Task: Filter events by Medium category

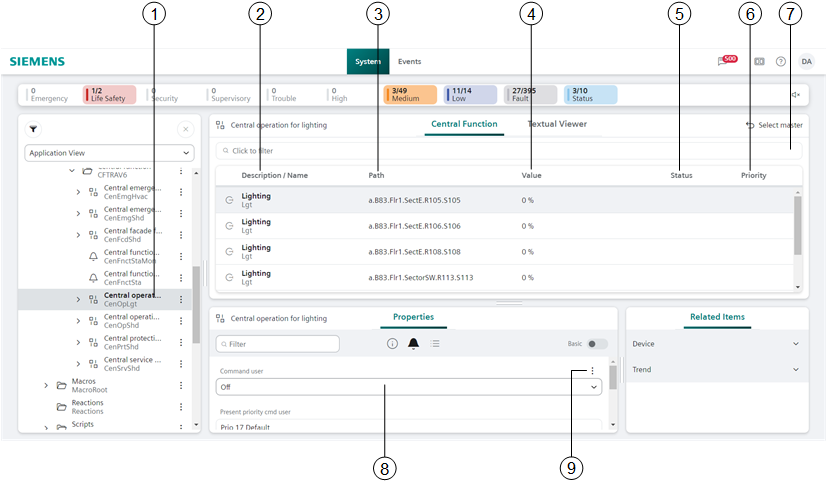Action: [410, 95]
